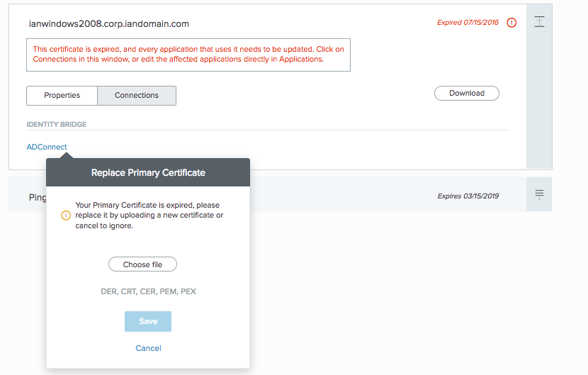
Task: Open the ADConnect identity bridge link
Action: click(47, 147)
